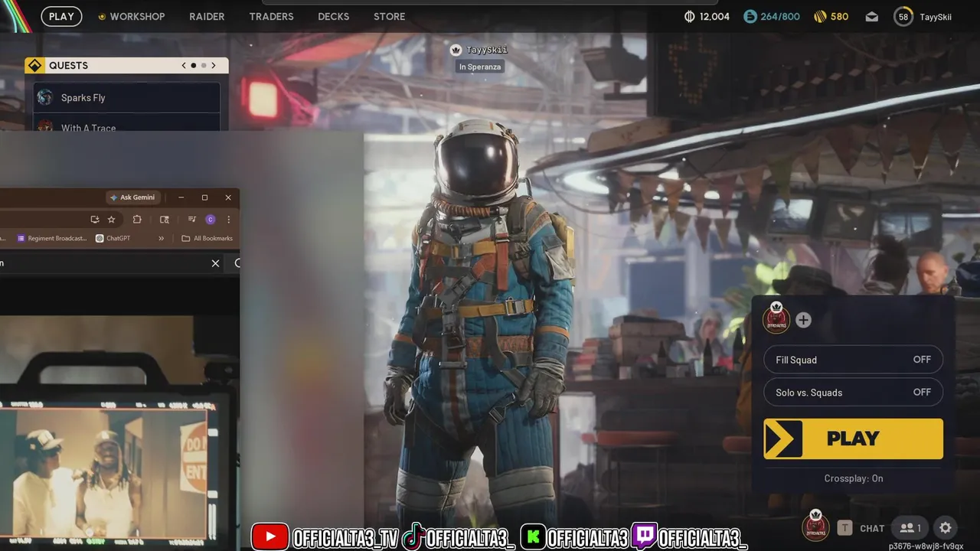
Task: Open the browser three-dot menu
Action: click(228, 219)
